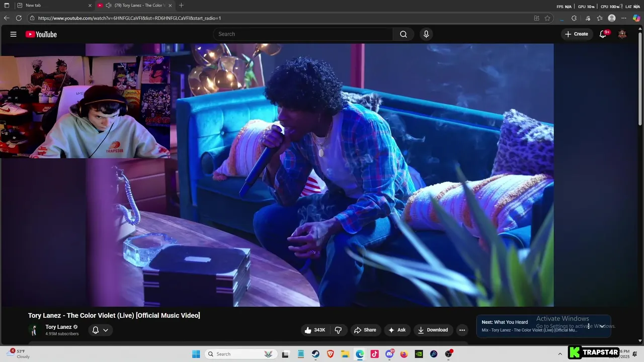644x362 pixels.
Task: Open Task View on the taskbar
Action: pyautogui.click(x=285, y=354)
